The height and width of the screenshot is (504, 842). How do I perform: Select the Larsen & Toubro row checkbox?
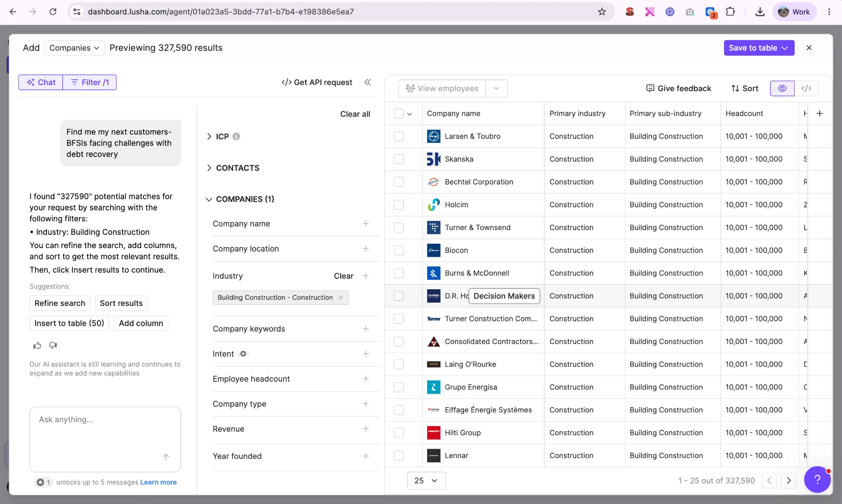point(399,136)
